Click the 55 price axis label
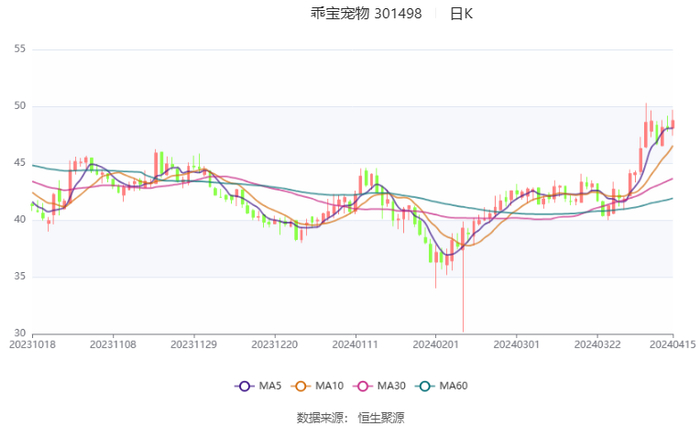Image resolution: width=700 pixels, height=426 pixels. [20, 49]
